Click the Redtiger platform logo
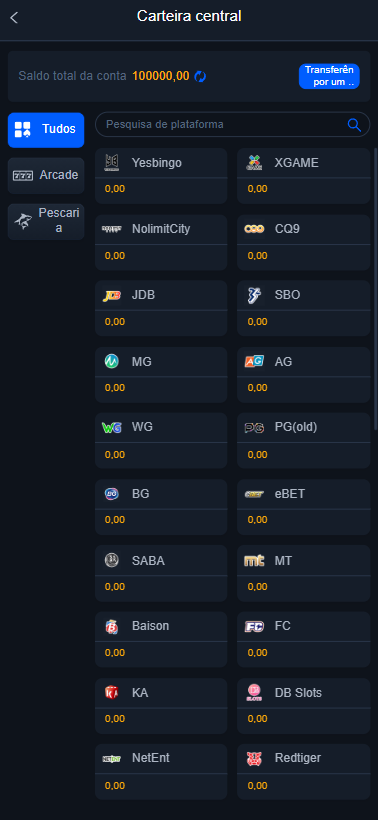378x820 pixels. click(254, 758)
